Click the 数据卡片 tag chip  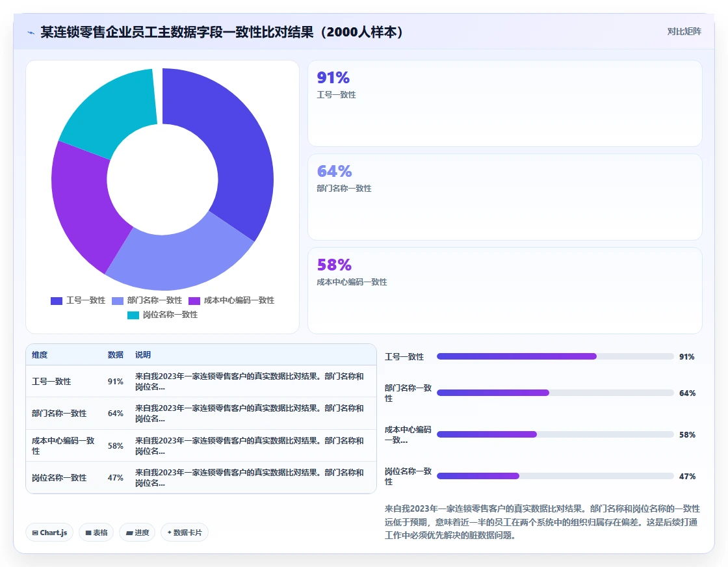pos(185,533)
